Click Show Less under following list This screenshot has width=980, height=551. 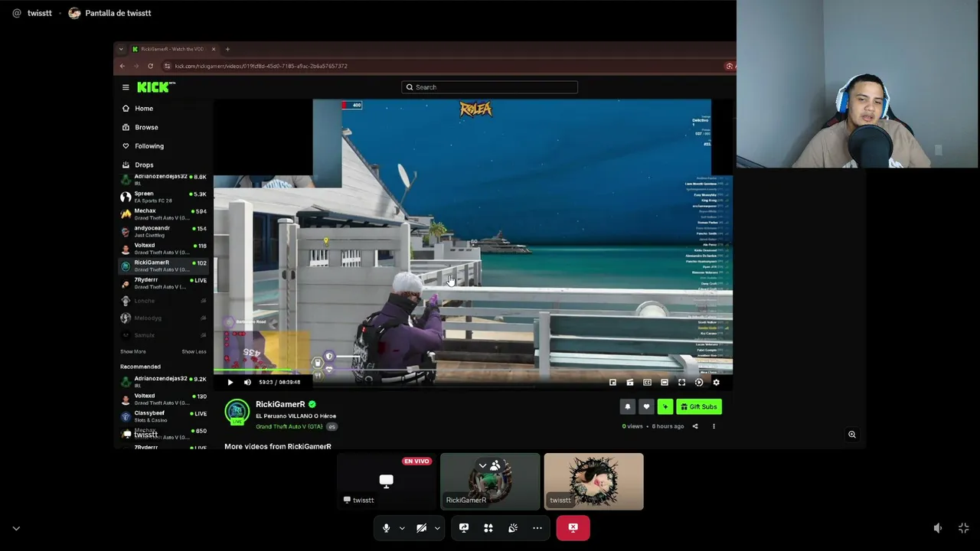(x=194, y=351)
